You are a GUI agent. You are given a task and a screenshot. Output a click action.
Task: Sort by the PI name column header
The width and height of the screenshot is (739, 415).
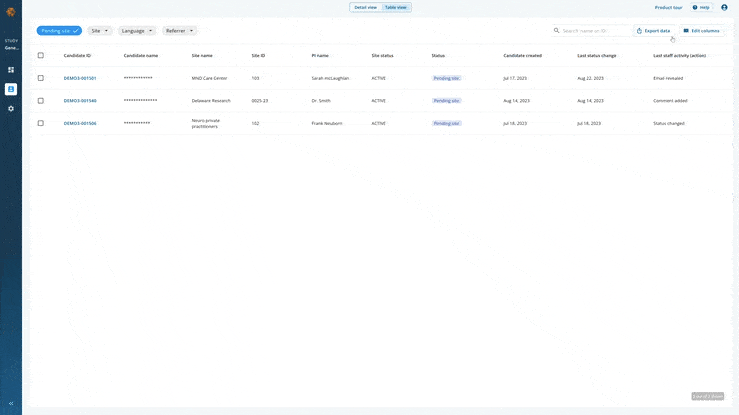(x=320, y=56)
